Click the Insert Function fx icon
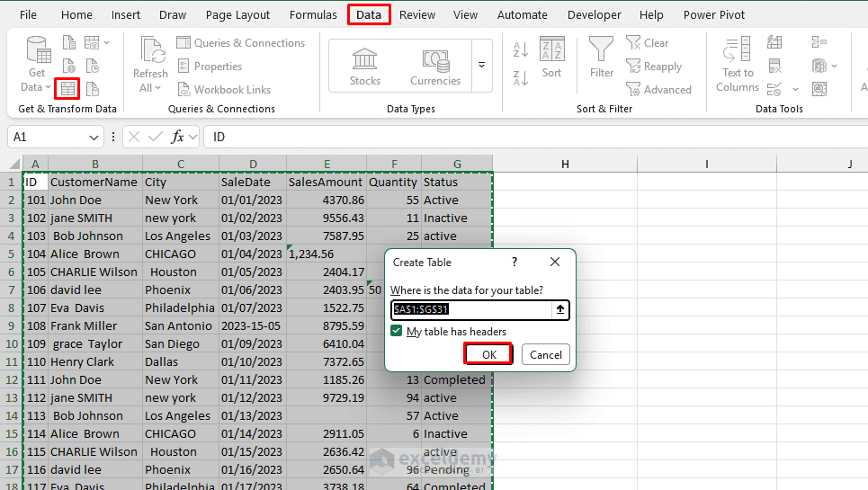The height and width of the screenshot is (490, 868). click(177, 137)
